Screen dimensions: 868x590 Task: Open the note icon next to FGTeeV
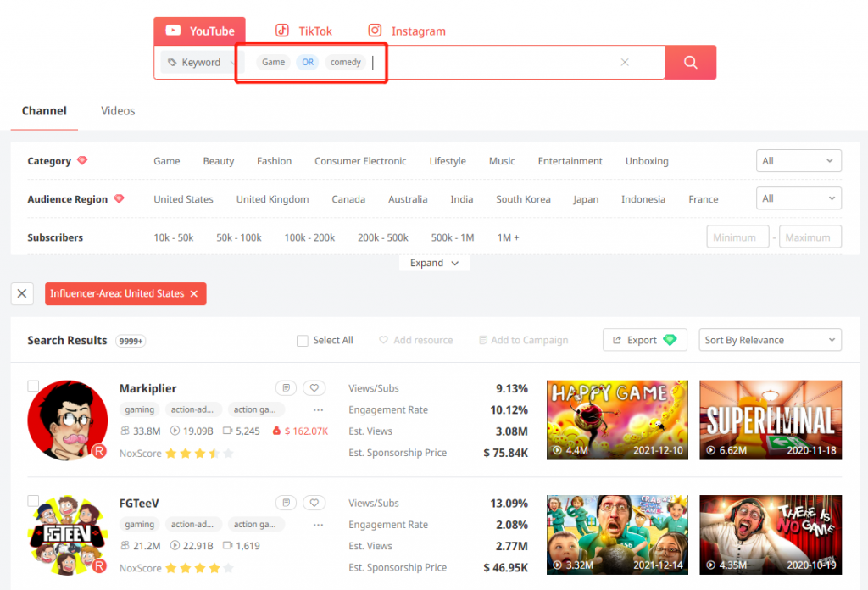287,503
